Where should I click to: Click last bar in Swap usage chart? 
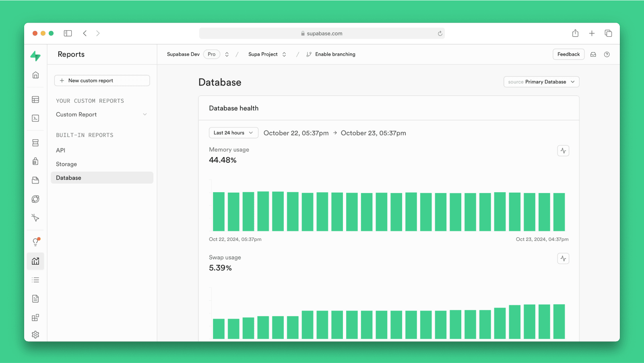click(x=559, y=322)
